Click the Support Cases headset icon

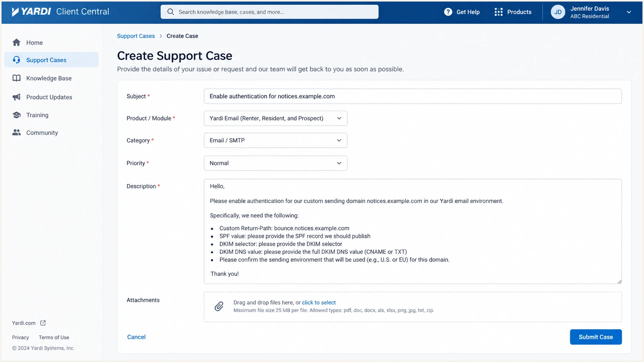pyautogui.click(x=16, y=60)
